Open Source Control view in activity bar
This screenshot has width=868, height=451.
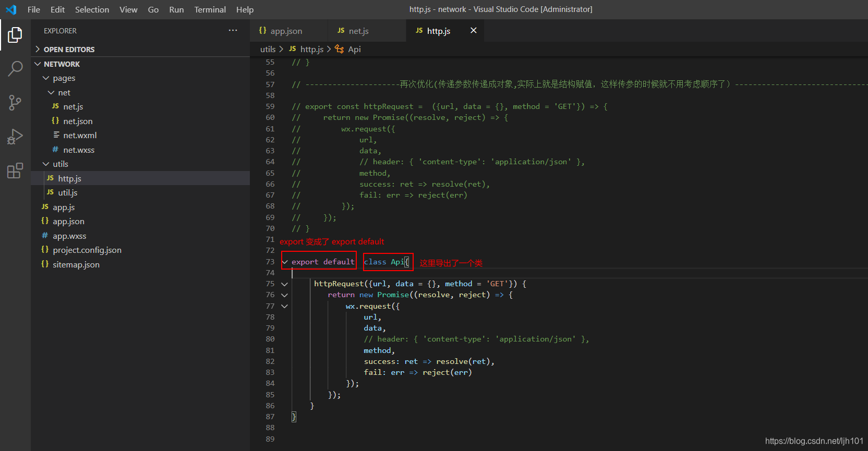15,102
